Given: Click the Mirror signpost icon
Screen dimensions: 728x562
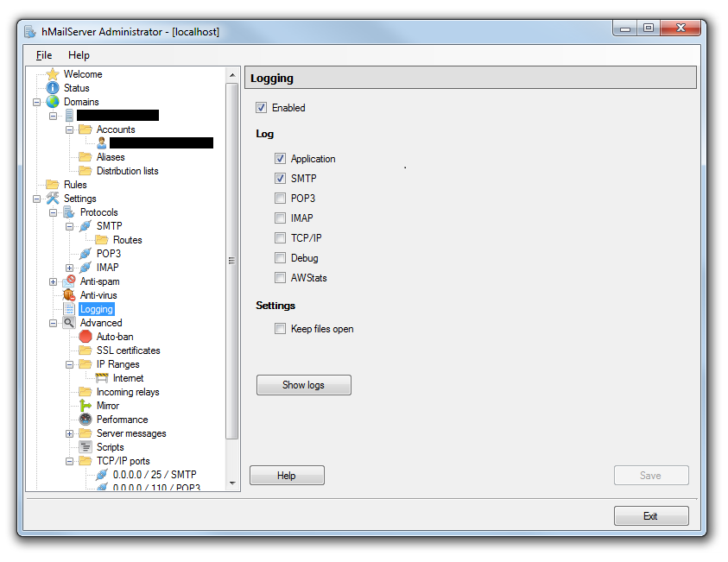Looking at the screenshot, I should (85, 406).
